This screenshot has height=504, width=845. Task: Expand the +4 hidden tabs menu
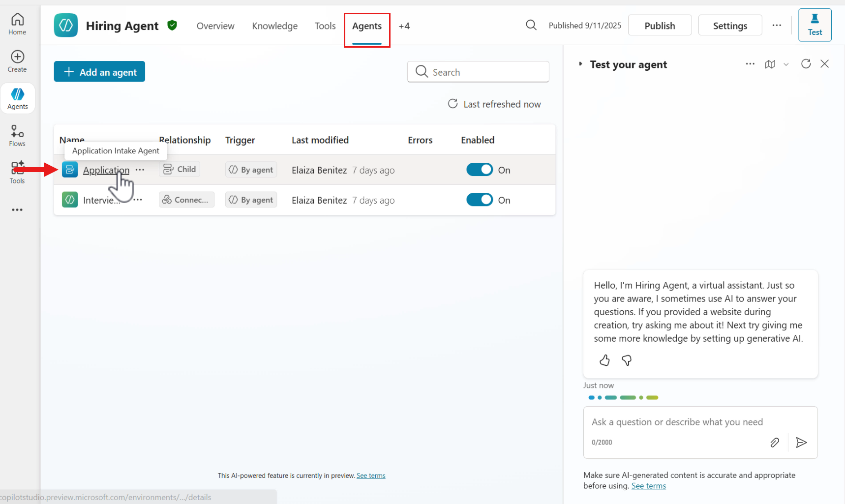click(x=404, y=26)
